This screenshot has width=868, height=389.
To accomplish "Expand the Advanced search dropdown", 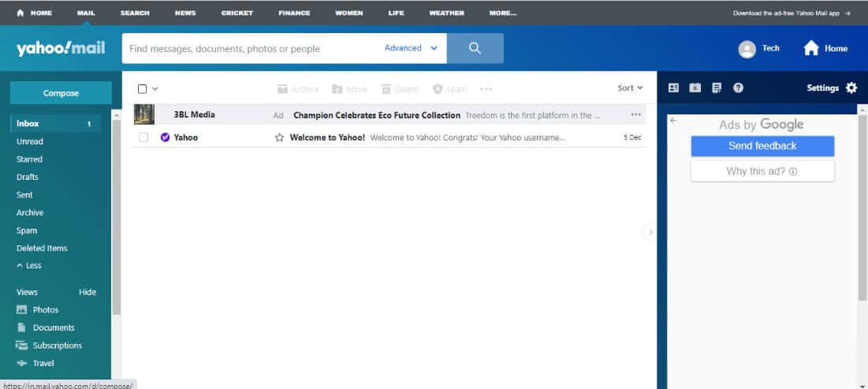I will click(412, 48).
